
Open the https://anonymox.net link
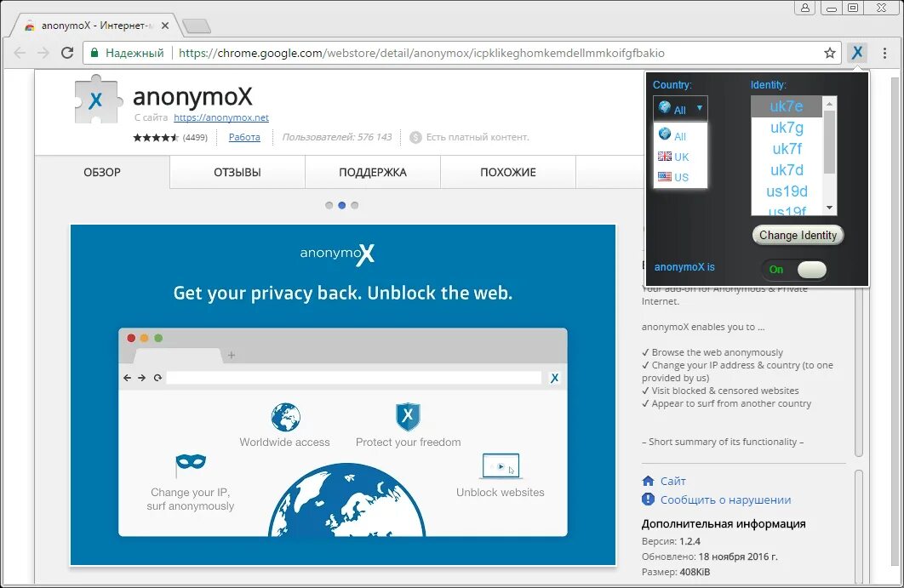(221, 117)
